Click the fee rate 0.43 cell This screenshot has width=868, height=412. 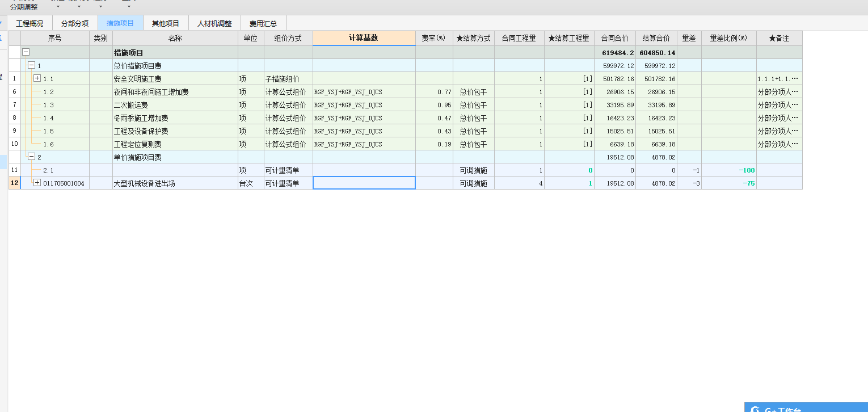point(434,131)
